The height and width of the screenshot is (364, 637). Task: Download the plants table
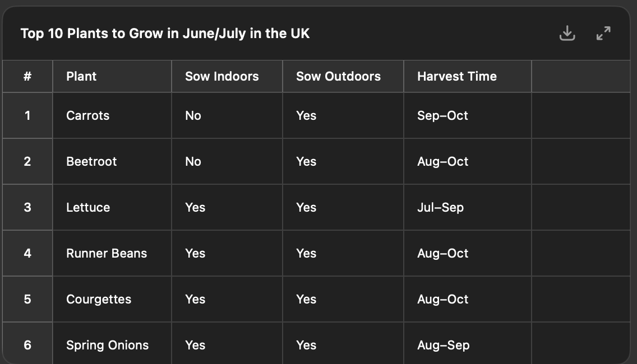(x=567, y=34)
